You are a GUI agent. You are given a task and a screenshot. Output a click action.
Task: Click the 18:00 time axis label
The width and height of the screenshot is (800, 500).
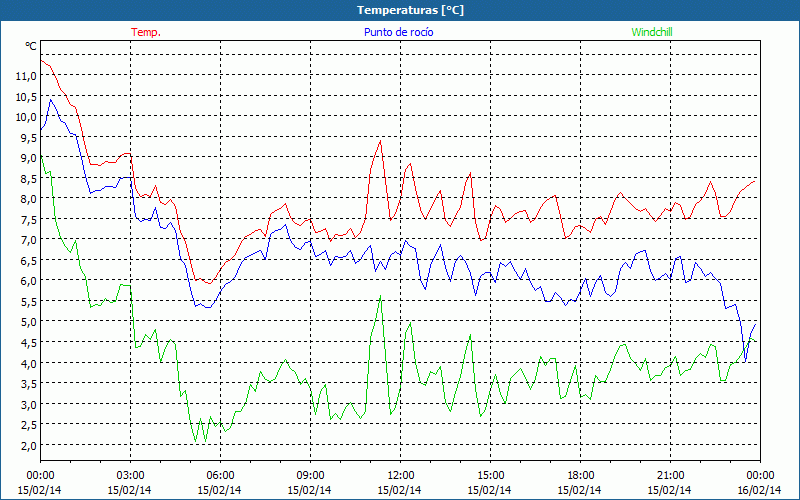(581, 476)
